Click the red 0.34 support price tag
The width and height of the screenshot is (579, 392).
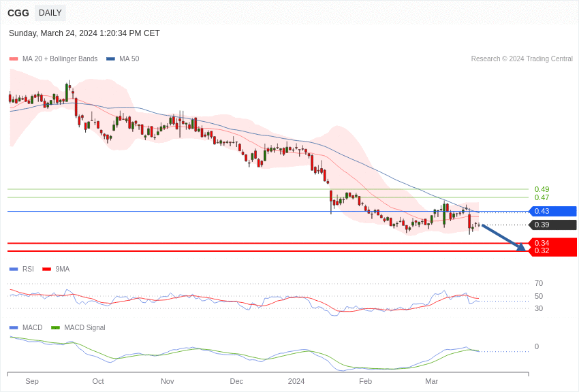[553, 243]
